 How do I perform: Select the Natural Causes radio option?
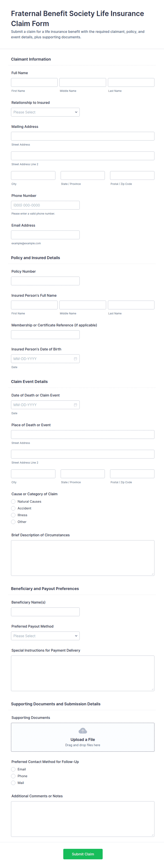coord(13,501)
